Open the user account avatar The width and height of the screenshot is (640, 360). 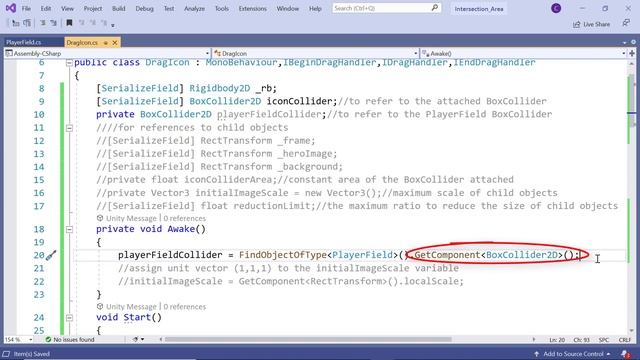click(x=556, y=8)
